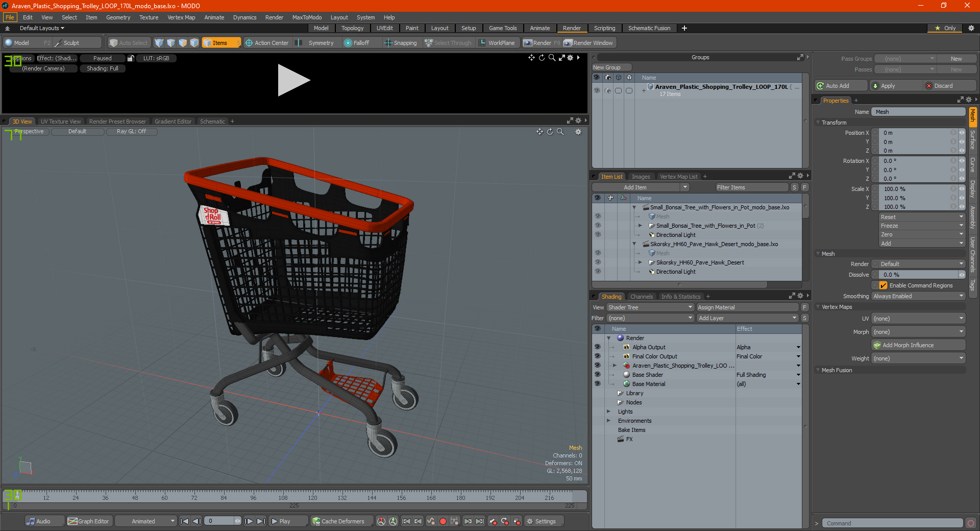Click Render F9 button
The width and height of the screenshot is (980, 531).
(542, 43)
